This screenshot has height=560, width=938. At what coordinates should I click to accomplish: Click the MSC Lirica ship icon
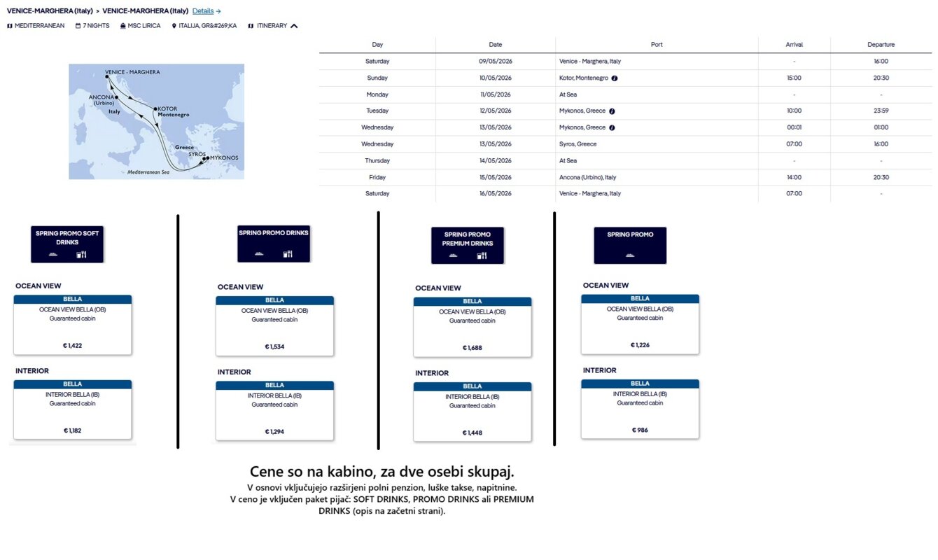122,26
